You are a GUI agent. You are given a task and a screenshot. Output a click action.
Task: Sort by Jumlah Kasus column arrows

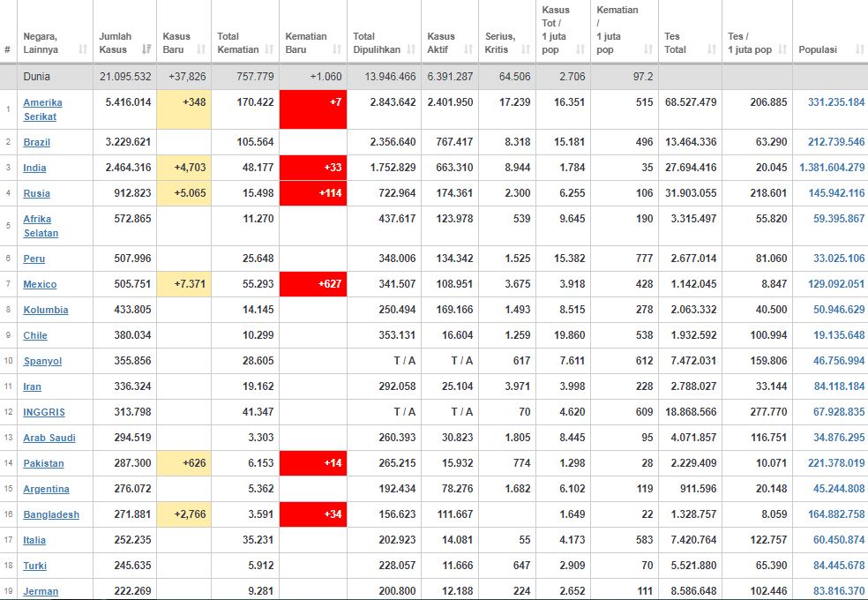click(146, 49)
